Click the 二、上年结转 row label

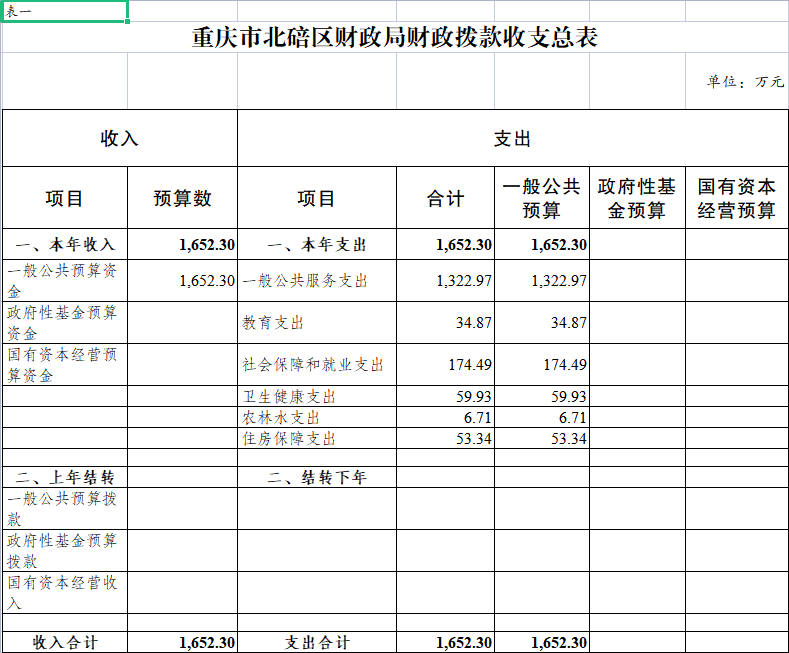coord(65,477)
